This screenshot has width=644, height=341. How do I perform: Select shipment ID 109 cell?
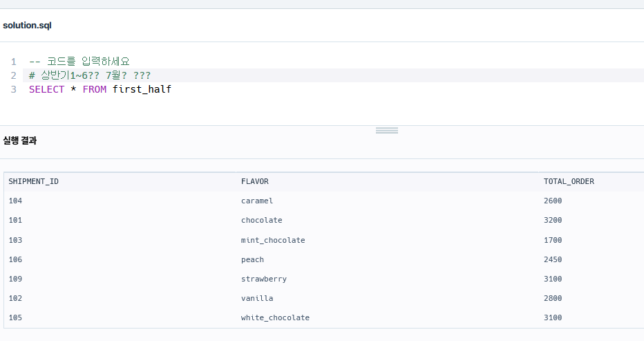(15, 279)
